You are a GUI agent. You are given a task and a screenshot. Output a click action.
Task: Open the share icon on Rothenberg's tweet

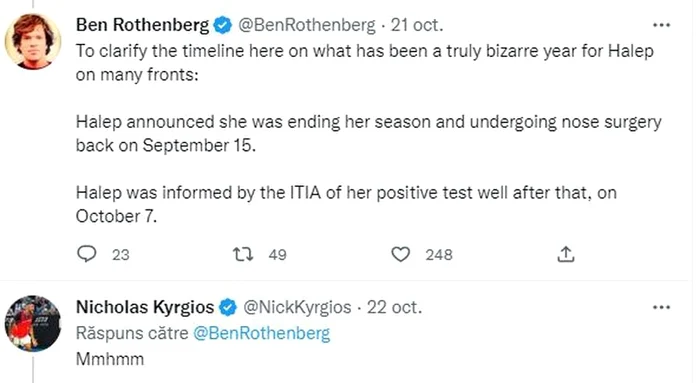tap(566, 254)
